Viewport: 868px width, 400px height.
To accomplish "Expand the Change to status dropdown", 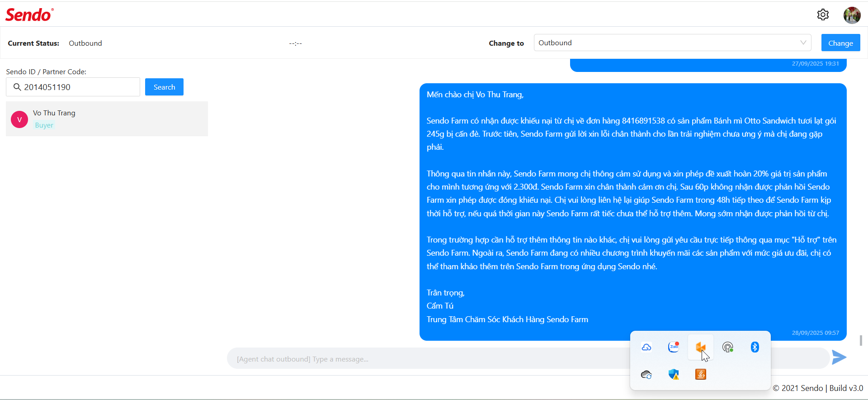I will click(x=672, y=43).
